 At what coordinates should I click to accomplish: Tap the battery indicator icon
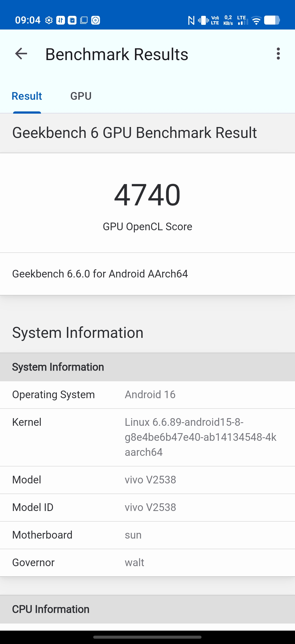pyautogui.click(x=272, y=20)
